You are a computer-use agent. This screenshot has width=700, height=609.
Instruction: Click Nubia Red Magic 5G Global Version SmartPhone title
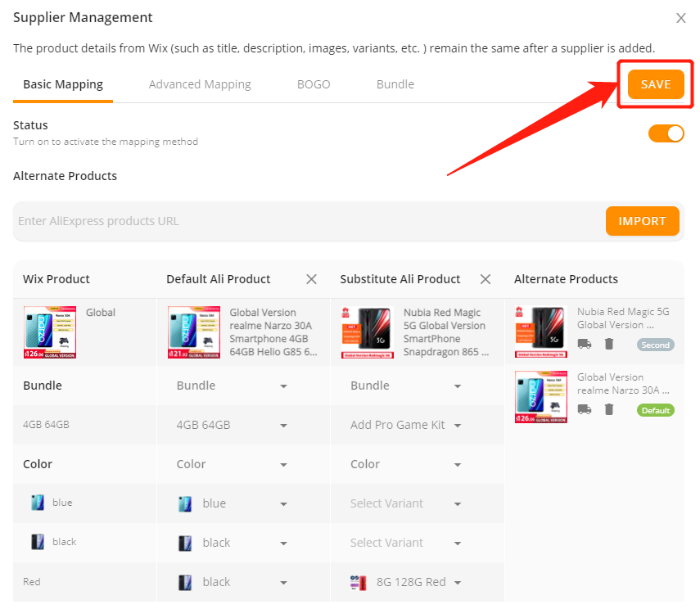click(446, 332)
